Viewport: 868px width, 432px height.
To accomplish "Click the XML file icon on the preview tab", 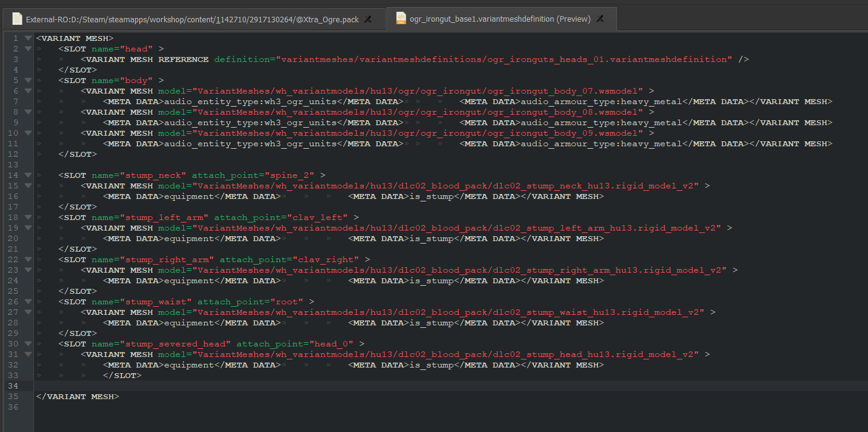I will [x=401, y=19].
